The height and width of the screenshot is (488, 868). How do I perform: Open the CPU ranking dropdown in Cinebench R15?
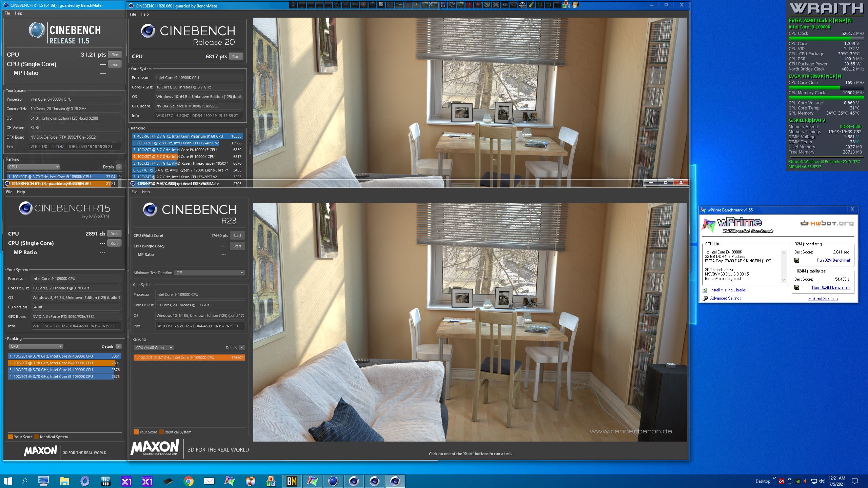pyautogui.click(x=36, y=346)
